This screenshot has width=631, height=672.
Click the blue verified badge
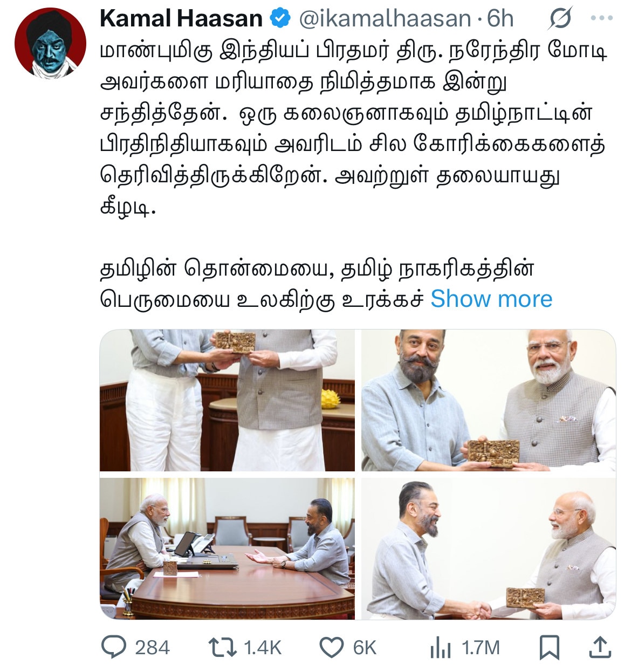tap(280, 18)
